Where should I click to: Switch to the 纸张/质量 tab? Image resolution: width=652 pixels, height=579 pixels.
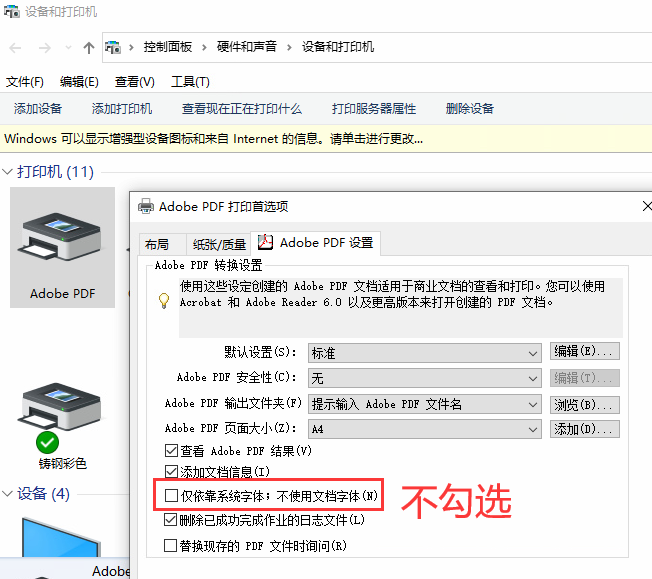point(219,244)
